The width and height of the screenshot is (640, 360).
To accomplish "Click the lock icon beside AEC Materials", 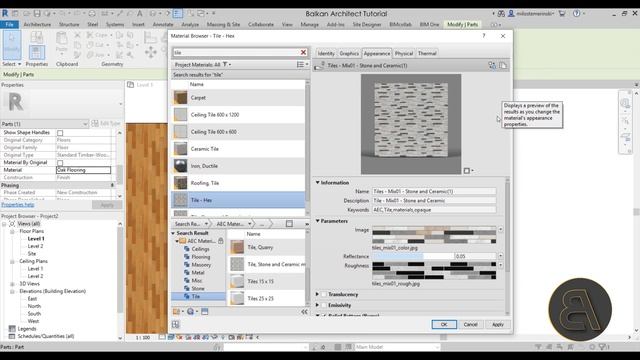I will pos(220,241).
